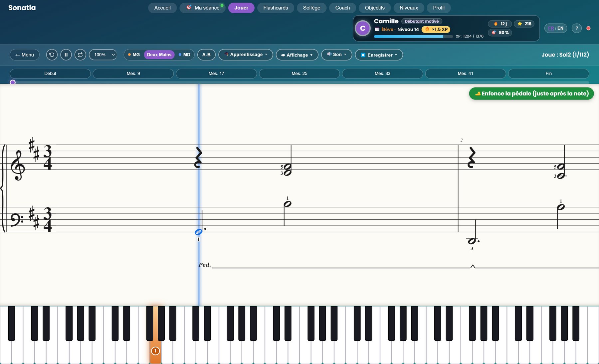Image resolution: width=599 pixels, height=364 pixels.
Task: Jump to Mes. 9 section
Action: 133,73
